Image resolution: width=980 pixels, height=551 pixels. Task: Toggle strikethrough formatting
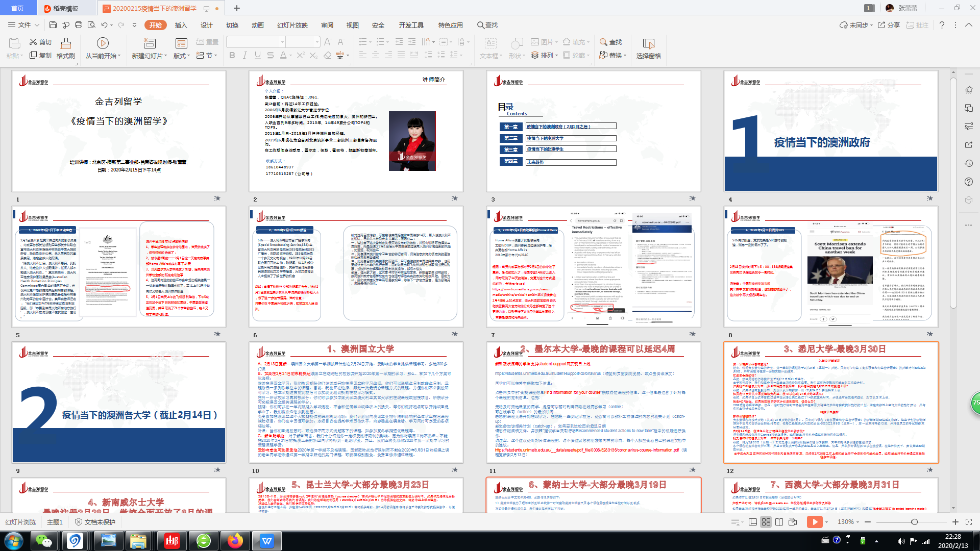point(271,55)
